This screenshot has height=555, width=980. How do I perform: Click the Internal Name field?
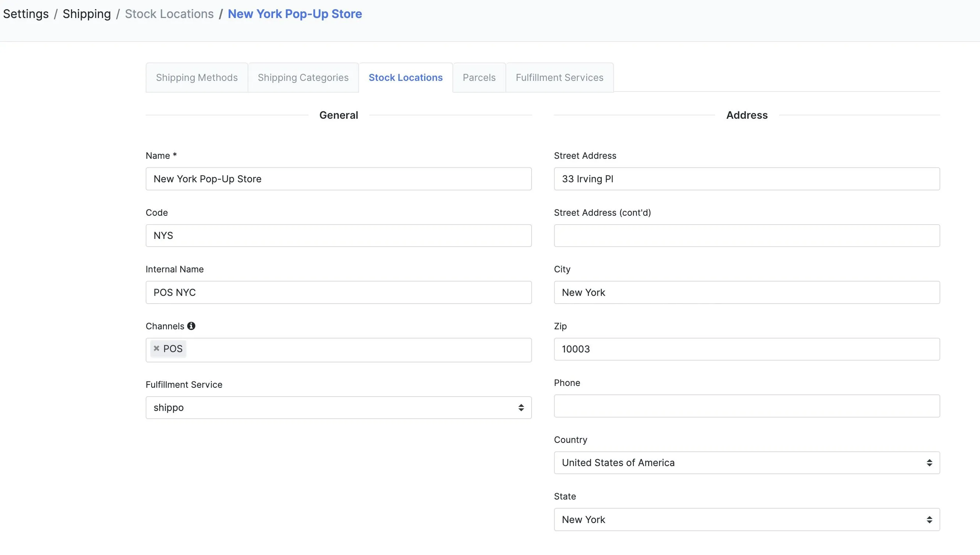tap(338, 292)
